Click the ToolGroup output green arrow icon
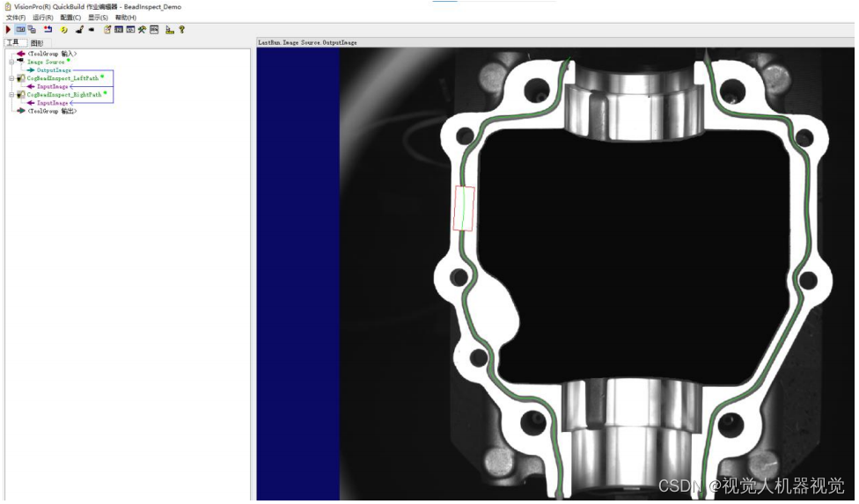The height and width of the screenshot is (504, 859). click(21, 111)
